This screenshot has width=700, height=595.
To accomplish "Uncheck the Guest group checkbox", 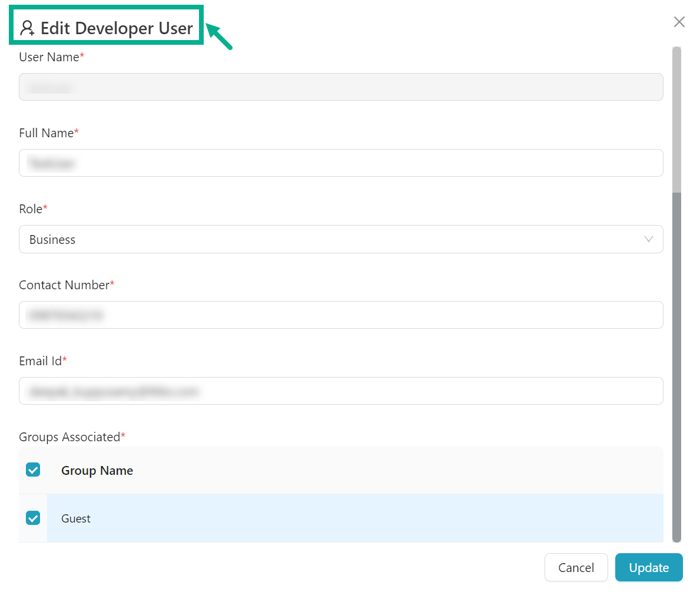I will pyautogui.click(x=33, y=518).
